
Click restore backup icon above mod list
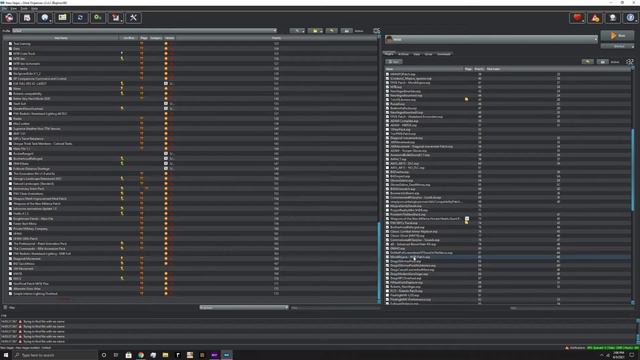332,31
